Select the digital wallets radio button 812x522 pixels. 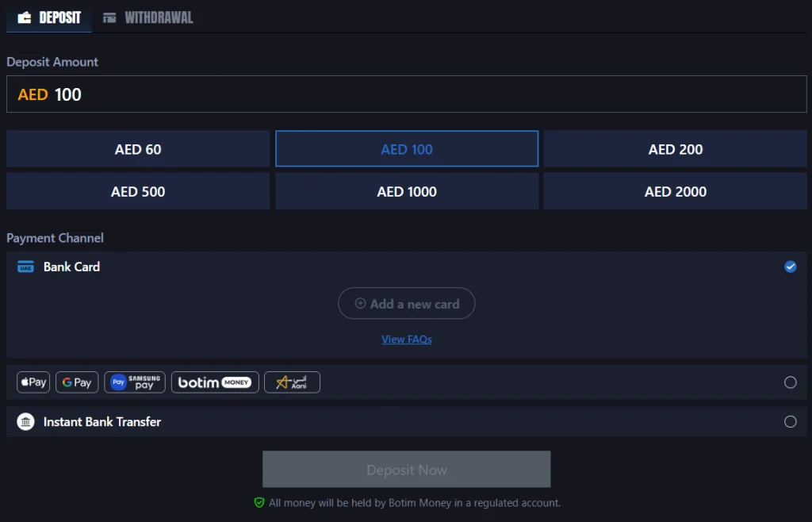coord(791,382)
